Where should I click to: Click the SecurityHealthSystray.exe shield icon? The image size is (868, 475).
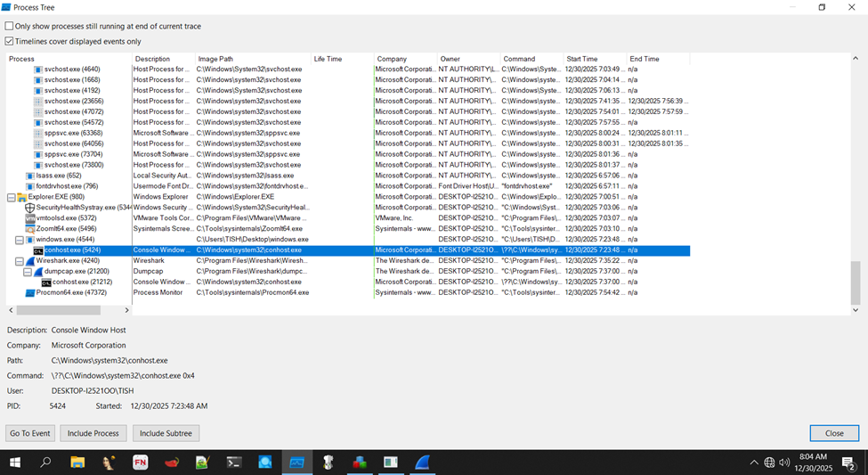point(30,208)
